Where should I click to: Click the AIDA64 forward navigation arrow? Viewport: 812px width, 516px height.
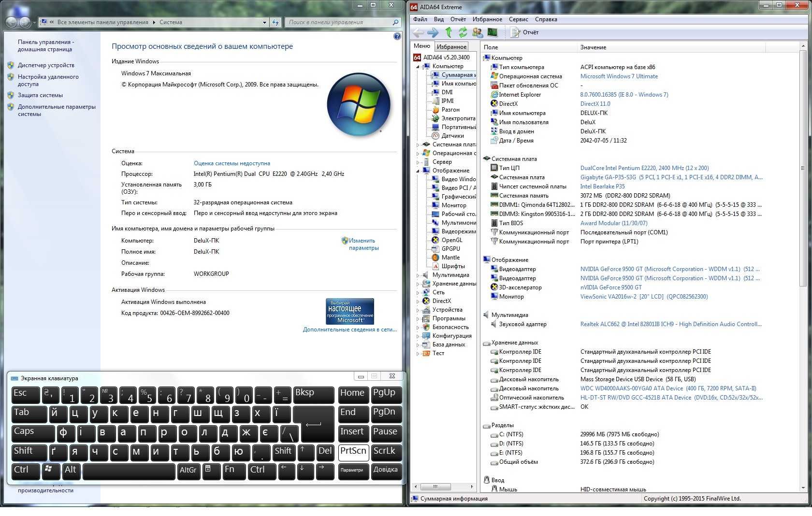click(x=433, y=32)
